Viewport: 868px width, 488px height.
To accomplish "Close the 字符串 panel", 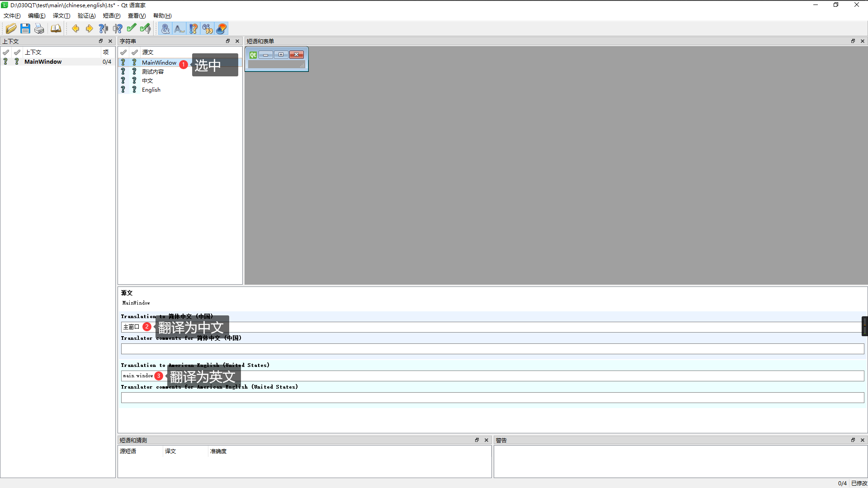I will pos(237,41).
